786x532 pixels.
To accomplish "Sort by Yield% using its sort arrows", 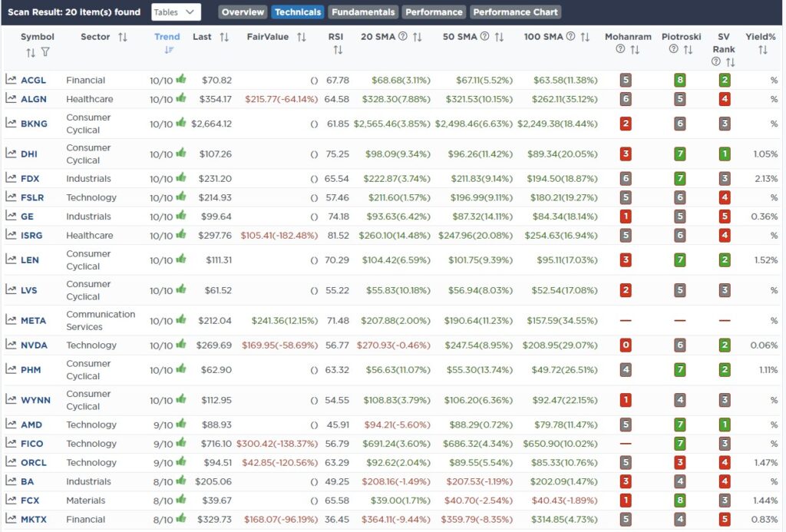I will 762,50.
